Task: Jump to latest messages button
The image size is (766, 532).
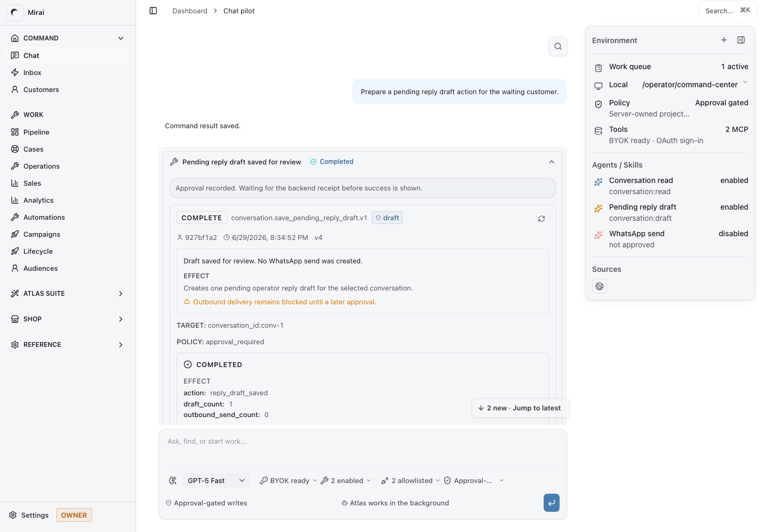Action: pyautogui.click(x=520, y=408)
